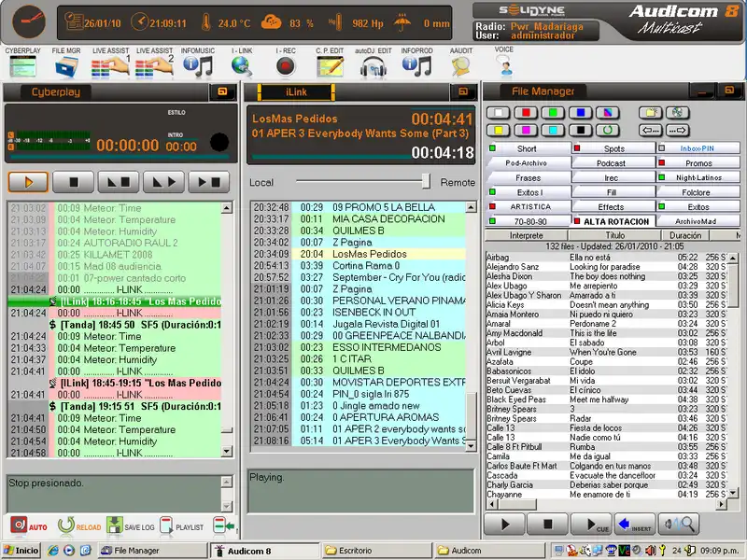Sort by Duración column header
Image resolution: width=747 pixels, height=560 pixels.
[x=685, y=235]
